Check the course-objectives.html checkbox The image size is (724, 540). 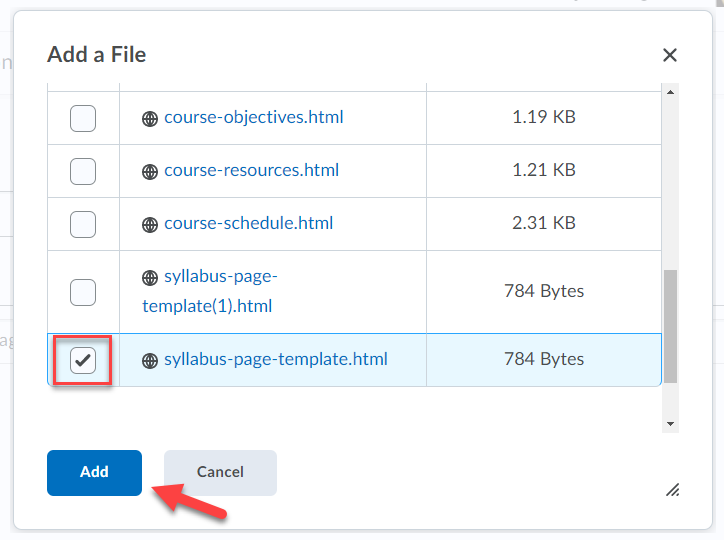(x=83, y=118)
